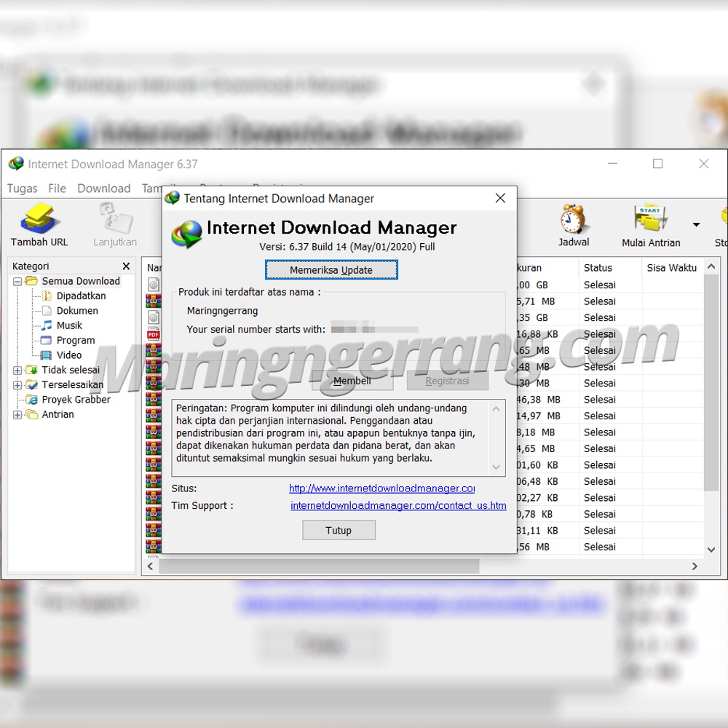Expand the Tidak selesai tree node
The width and height of the screenshot is (728, 728).
[17, 371]
